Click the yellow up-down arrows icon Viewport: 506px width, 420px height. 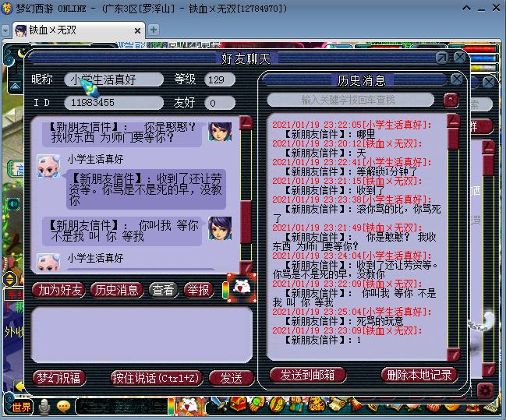[x=10, y=280]
